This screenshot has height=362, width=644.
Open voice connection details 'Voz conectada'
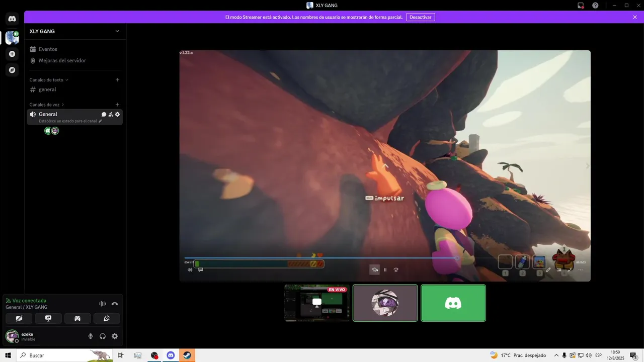pos(29,301)
